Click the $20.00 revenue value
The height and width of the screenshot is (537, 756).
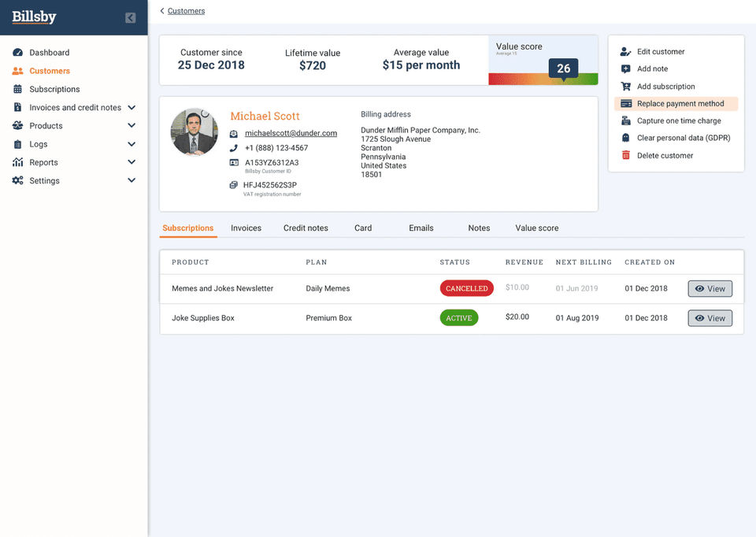point(517,317)
